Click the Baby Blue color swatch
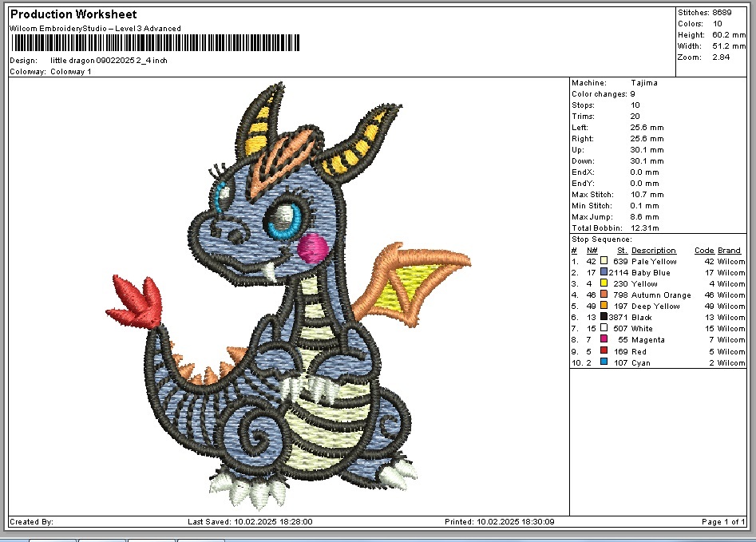This screenshot has width=756, height=542. click(604, 272)
